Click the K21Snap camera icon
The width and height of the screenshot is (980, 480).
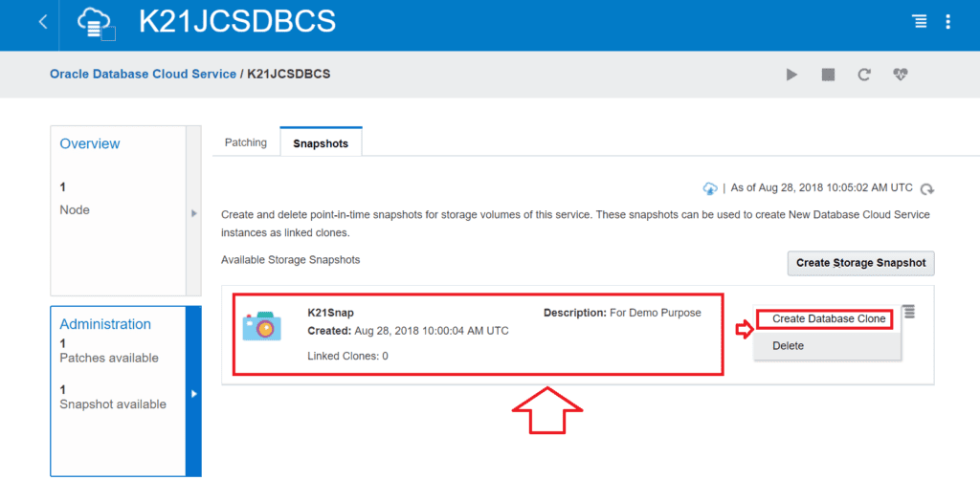261,326
